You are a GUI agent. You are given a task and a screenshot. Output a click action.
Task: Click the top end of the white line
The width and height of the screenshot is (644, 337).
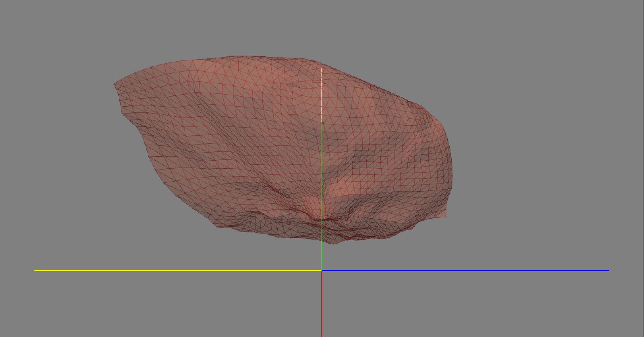(x=322, y=69)
